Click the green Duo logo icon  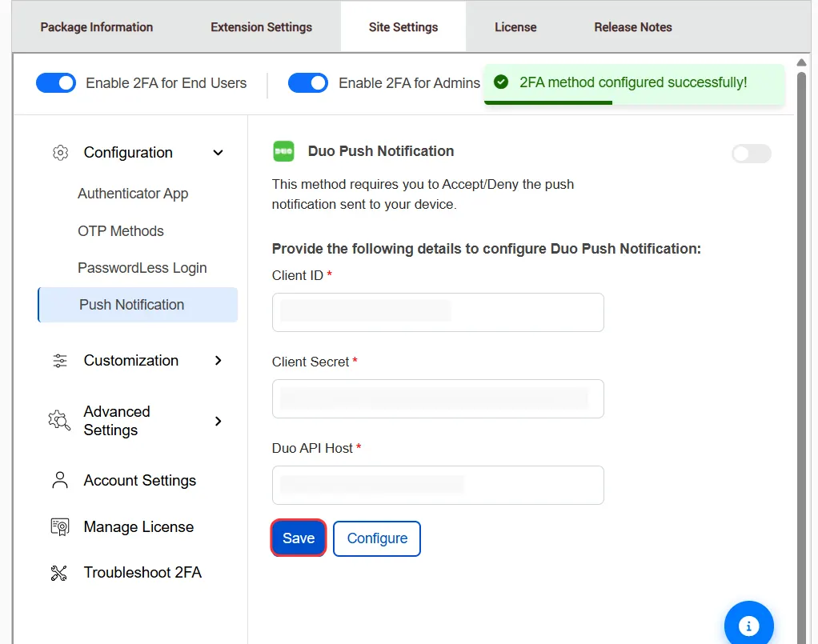(x=283, y=151)
